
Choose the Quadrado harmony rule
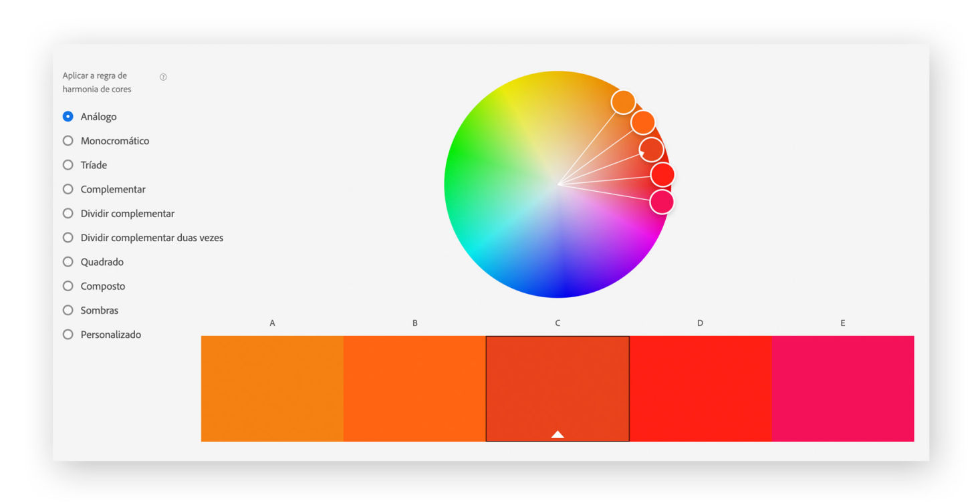point(93,262)
